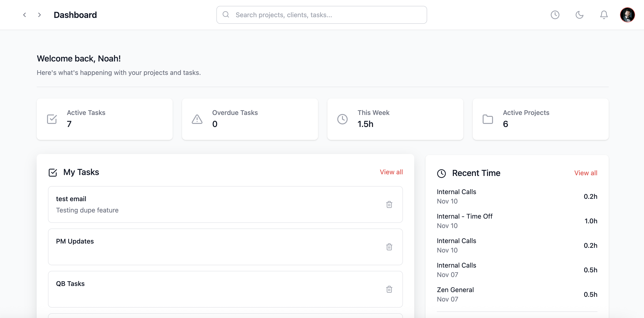Toggle dark mode with the moon icon
Image resolution: width=644 pixels, height=318 pixels.
(x=580, y=15)
